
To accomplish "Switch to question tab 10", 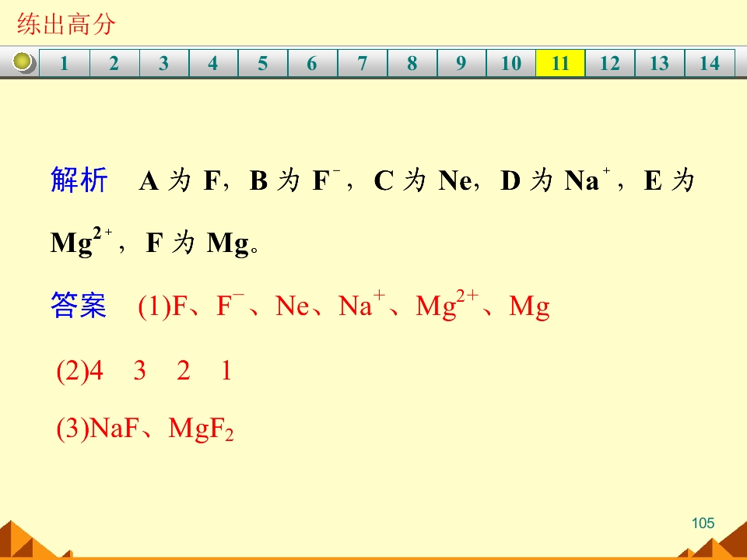I will [x=511, y=63].
